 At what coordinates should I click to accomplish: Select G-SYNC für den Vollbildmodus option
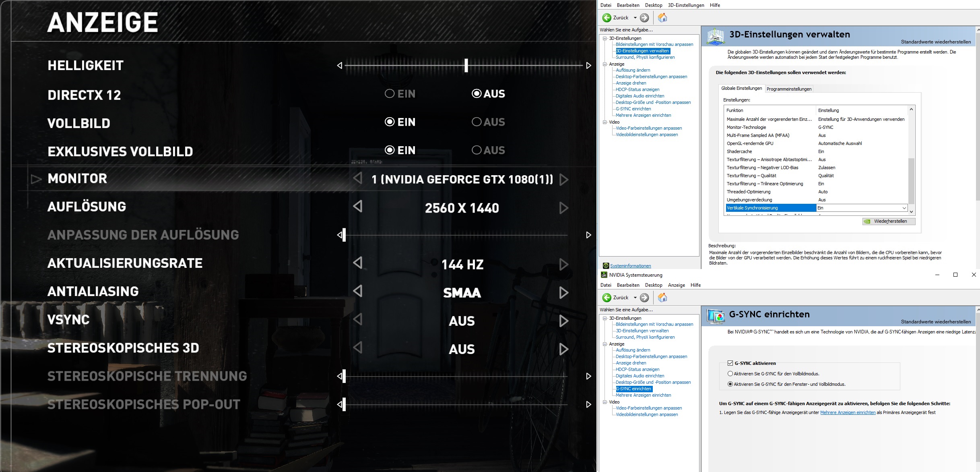coord(730,374)
